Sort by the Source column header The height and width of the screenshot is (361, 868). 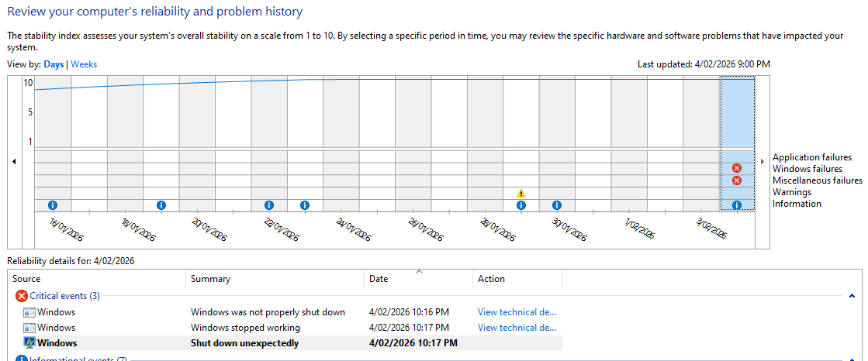pyautogui.click(x=97, y=279)
